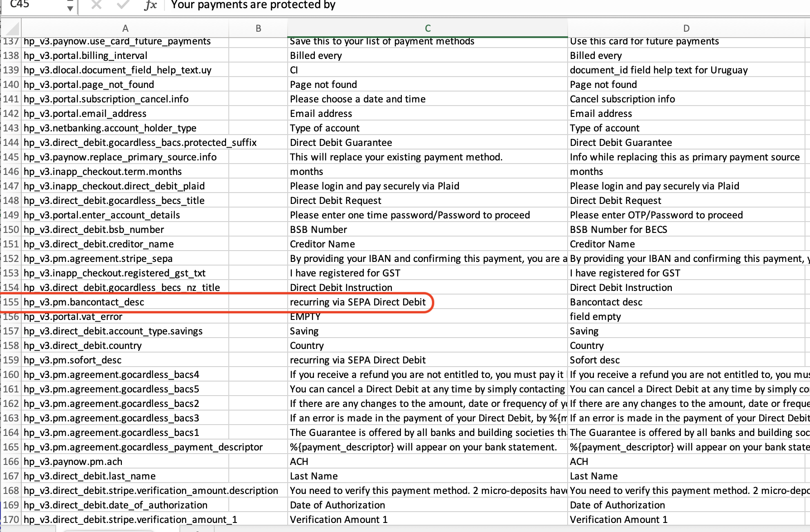The height and width of the screenshot is (532, 810).
Task: Select column C header
Action: [x=427, y=28]
